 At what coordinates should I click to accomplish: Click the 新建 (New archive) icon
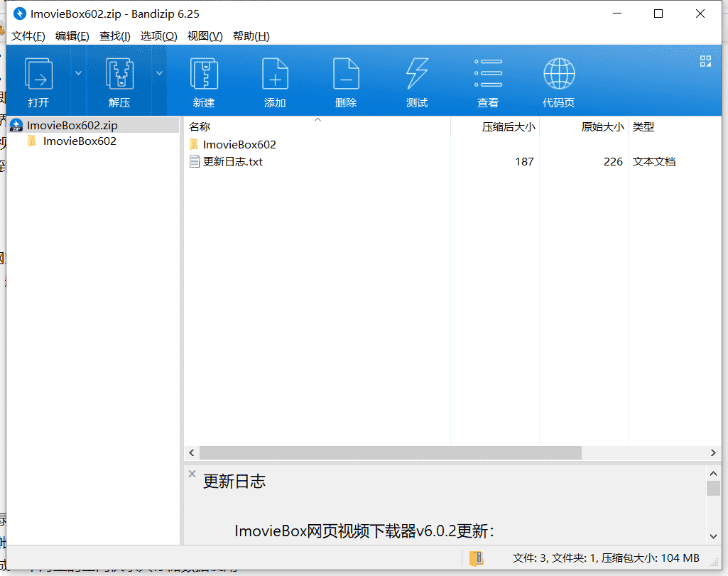tap(204, 74)
